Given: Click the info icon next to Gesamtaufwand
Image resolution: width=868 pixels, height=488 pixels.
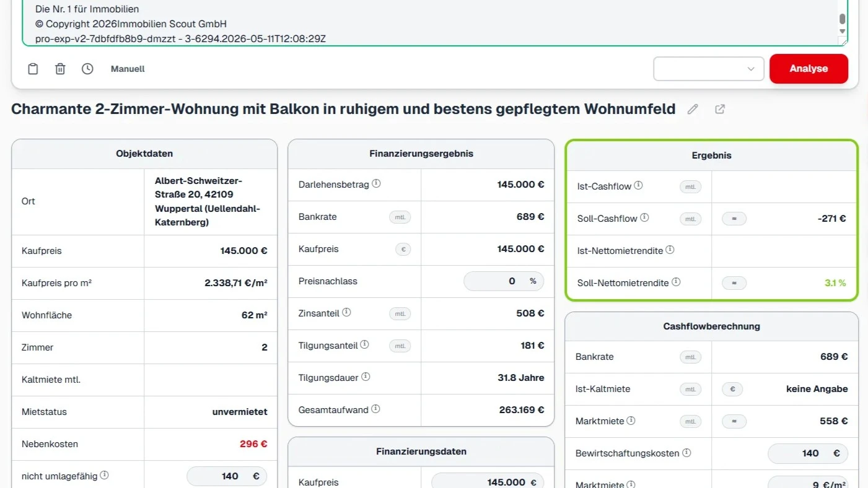Looking at the screenshot, I should [x=375, y=409].
